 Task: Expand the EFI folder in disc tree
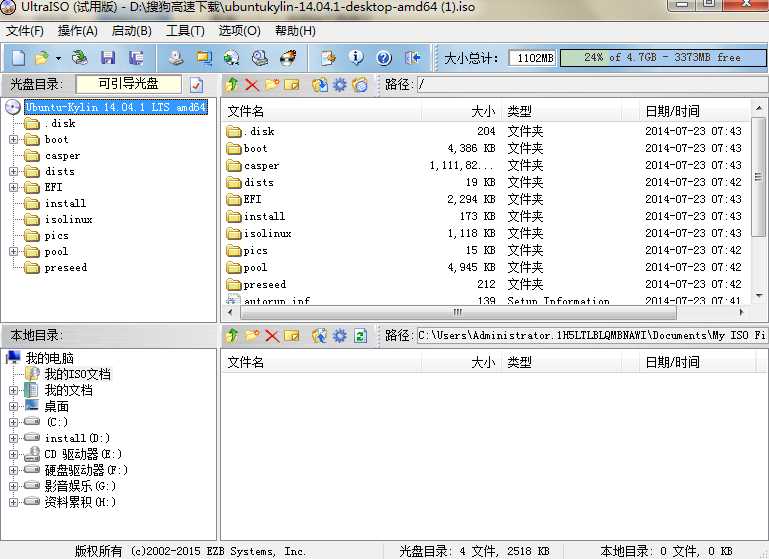pyautogui.click(x=13, y=187)
